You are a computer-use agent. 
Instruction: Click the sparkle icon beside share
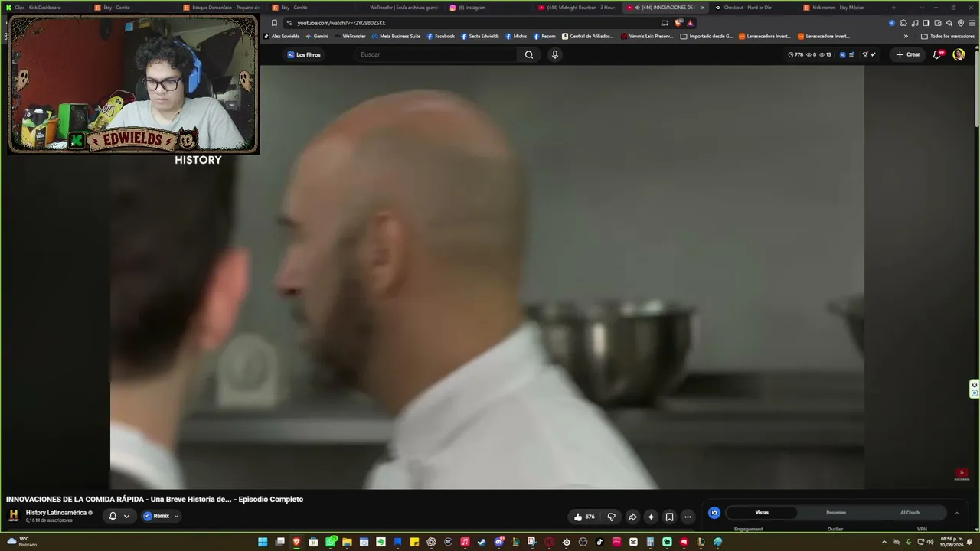651,517
